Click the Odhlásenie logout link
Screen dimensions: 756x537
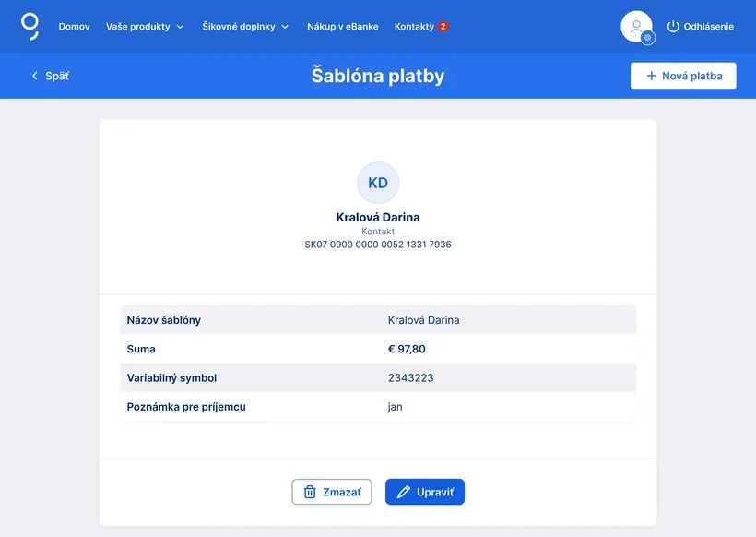(x=708, y=27)
